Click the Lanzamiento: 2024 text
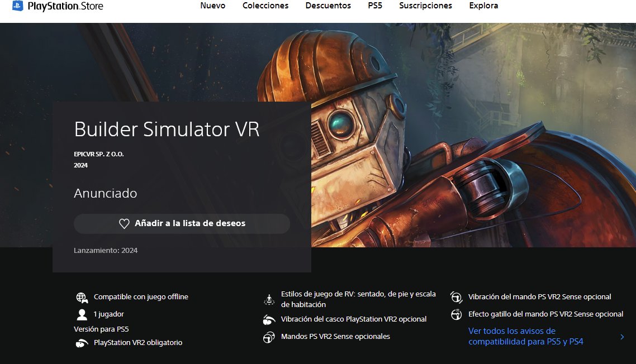636x364 pixels. [106, 251]
